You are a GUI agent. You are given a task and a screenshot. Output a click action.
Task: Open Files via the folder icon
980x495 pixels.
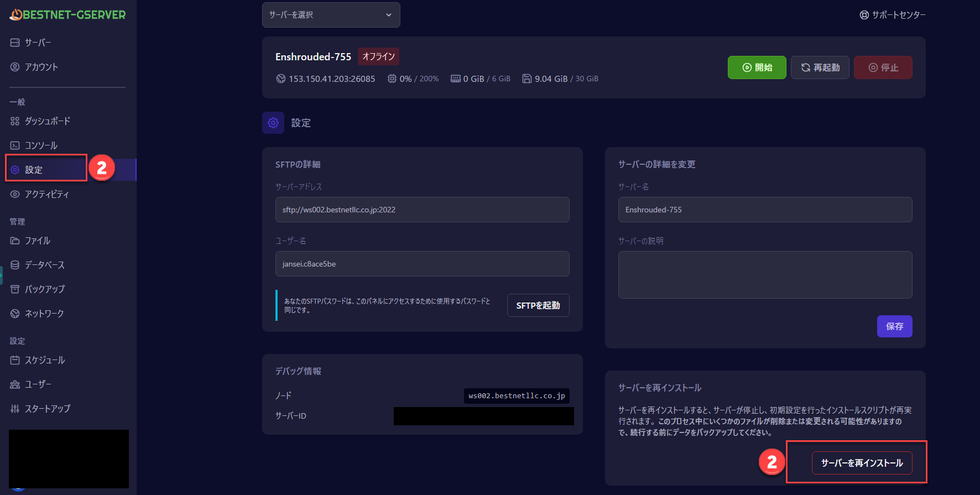(15, 241)
